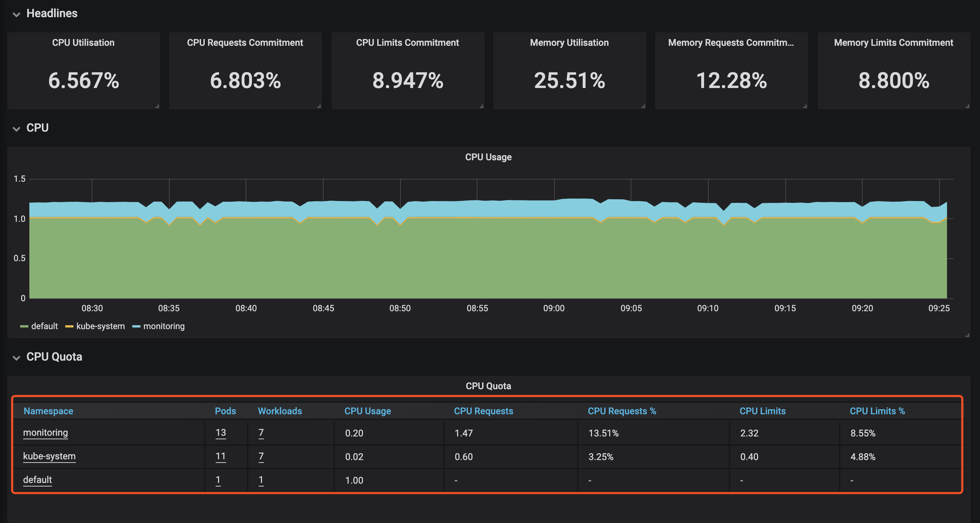Grab resize handle of CPU Requests Commitment panel

tap(319, 107)
